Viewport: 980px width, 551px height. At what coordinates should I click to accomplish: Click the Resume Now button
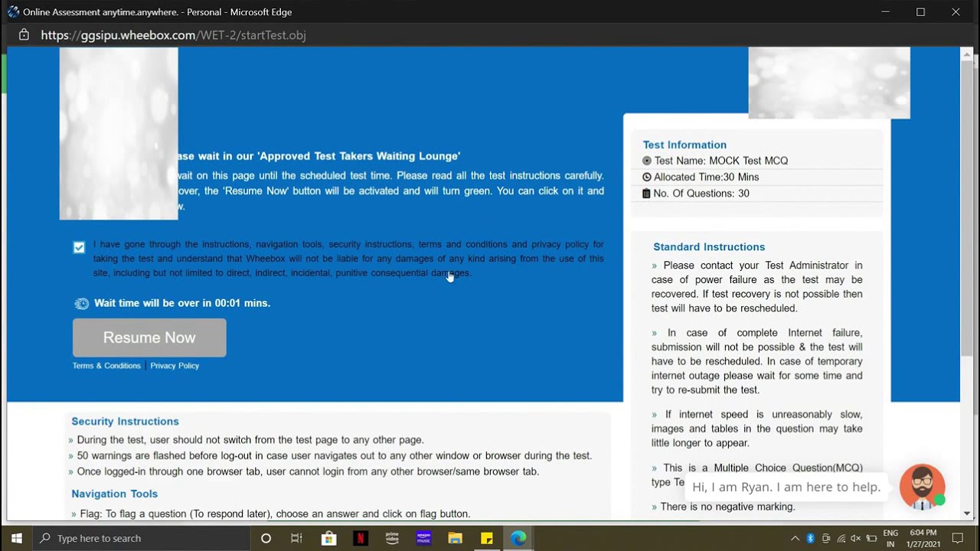pyautogui.click(x=149, y=337)
